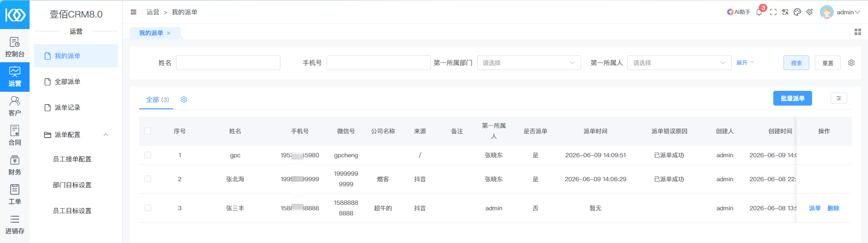Toggle fullscreen mode icon in header

tap(773, 12)
